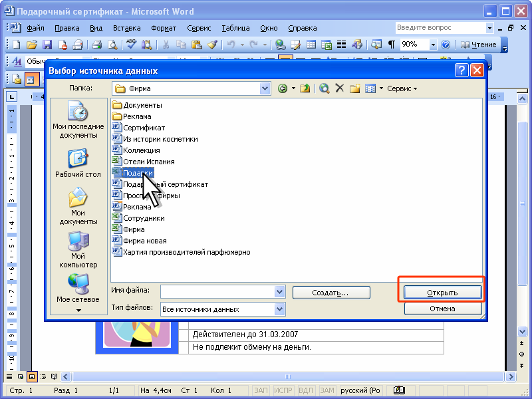
Task: Click the vertical scrollbar down arrow
Action: 522,331
